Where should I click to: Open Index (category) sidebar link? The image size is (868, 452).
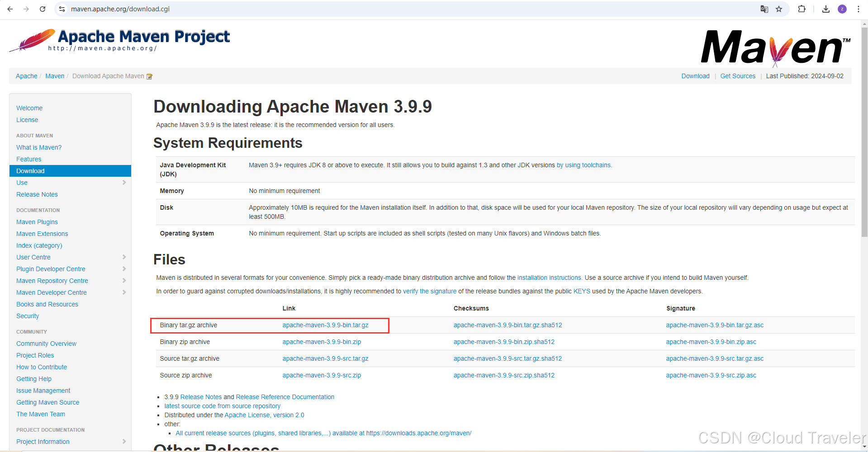click(39, 245)
